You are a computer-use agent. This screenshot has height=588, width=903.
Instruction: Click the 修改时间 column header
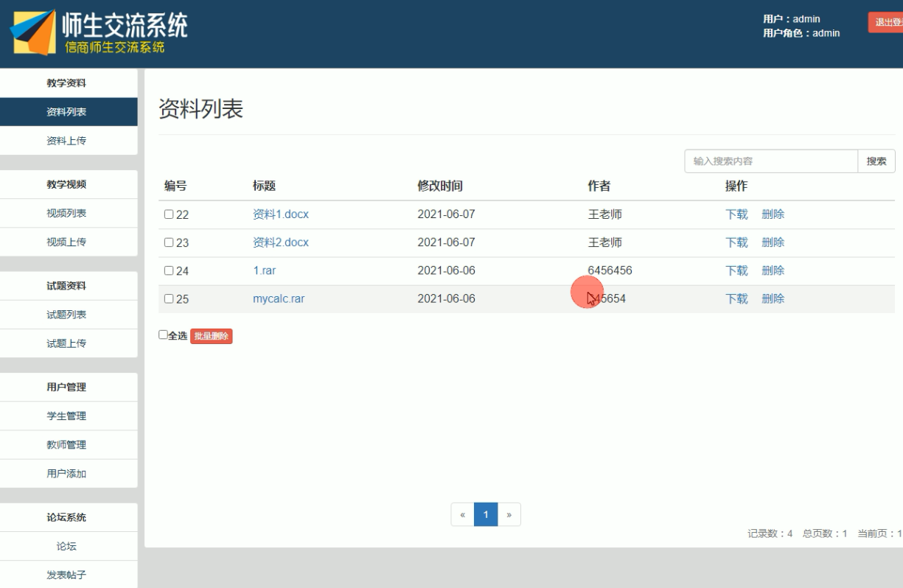440,186
